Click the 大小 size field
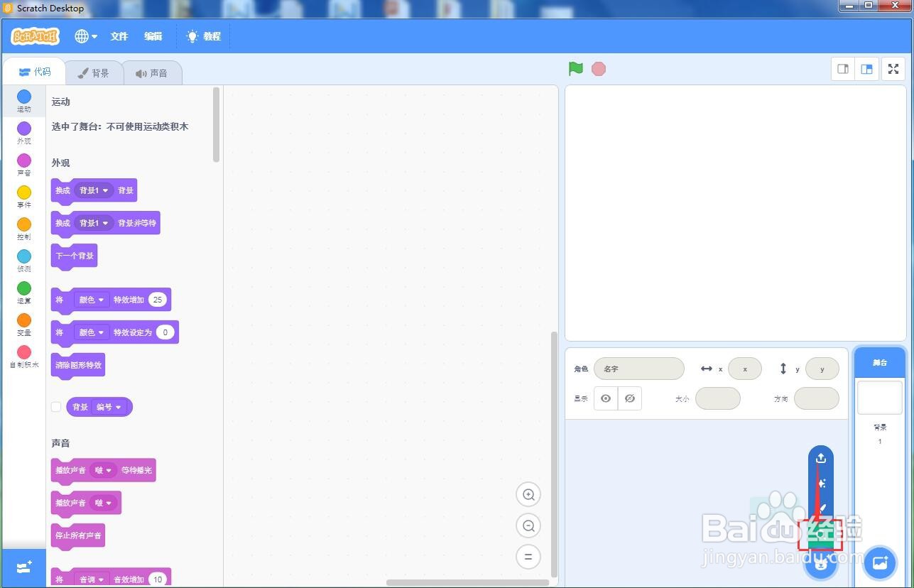 [718, 398]
